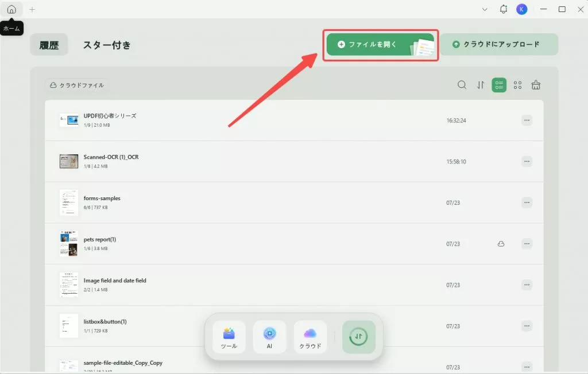Launch UPDF AI from the bottom dock
Image resolution: width=588 pixels, height=374 pixels.
point(269,337)
